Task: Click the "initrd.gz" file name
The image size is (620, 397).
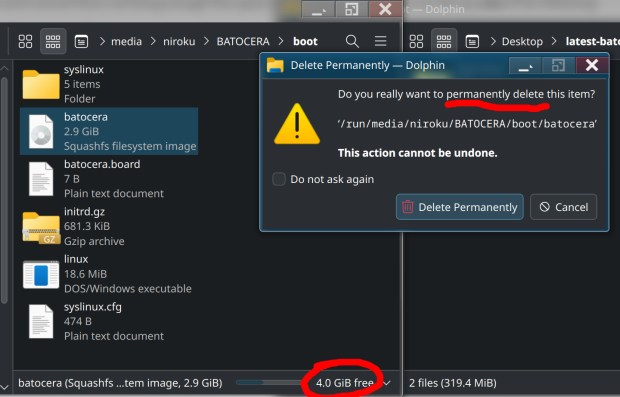Action: [x=84, y=212]
